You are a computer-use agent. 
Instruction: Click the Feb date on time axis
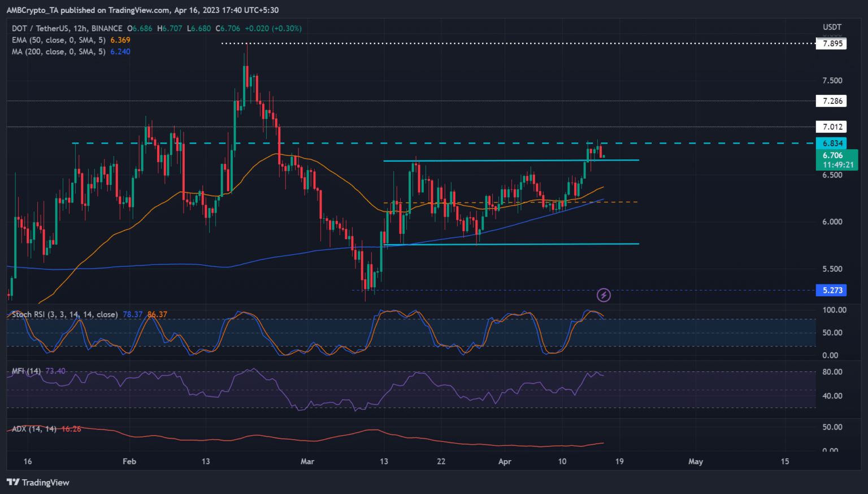tap(129, 461)
